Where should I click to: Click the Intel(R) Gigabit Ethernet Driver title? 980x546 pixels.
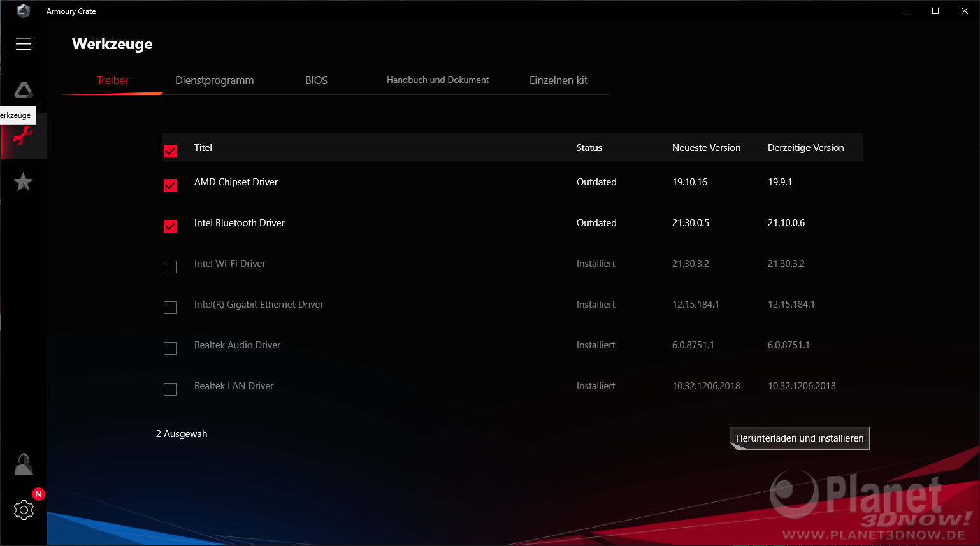coord(259,305)
